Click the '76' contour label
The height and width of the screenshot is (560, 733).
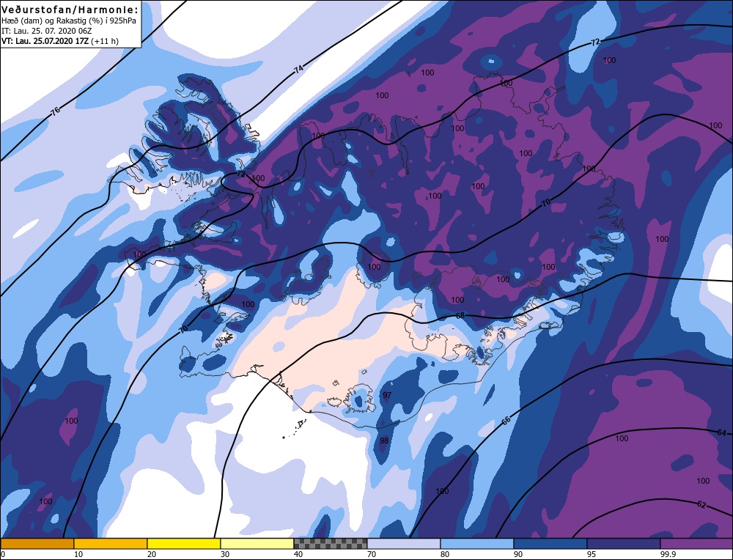click(x=55, y=111)
